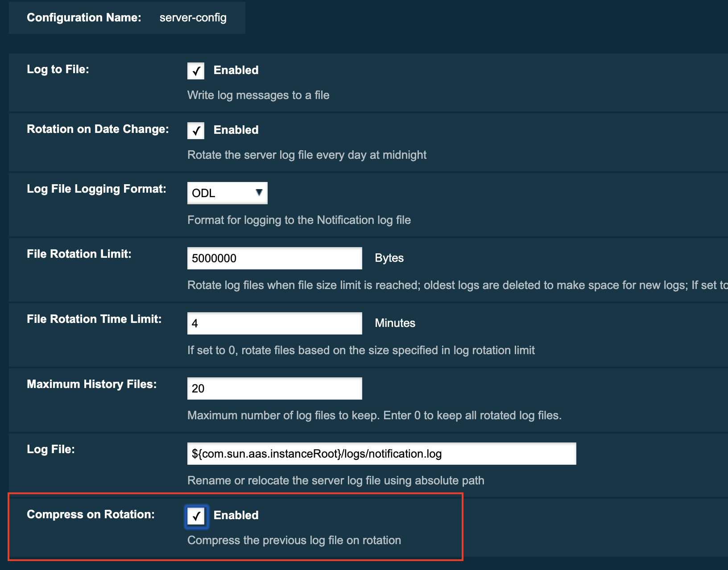Image resolution: width=728 pixels, height=570 pixels.
Task: Click the Minutes unit label
Action: click(x=395, y=323)
